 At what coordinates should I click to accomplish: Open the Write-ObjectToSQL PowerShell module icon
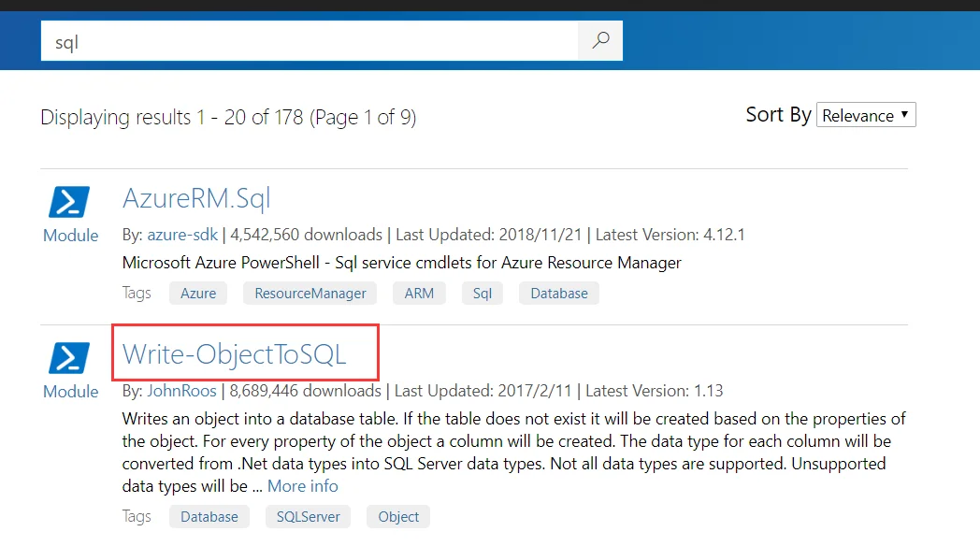click(x=69, y=358)
